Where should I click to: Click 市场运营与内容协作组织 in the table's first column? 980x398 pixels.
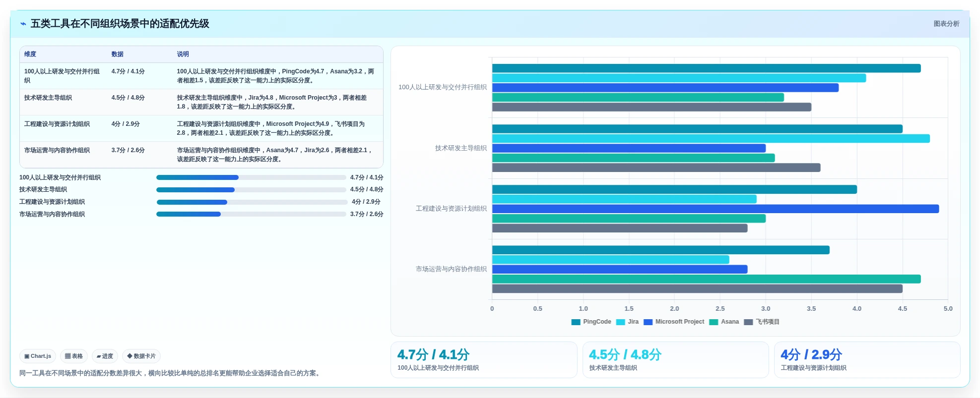(57, 150)
